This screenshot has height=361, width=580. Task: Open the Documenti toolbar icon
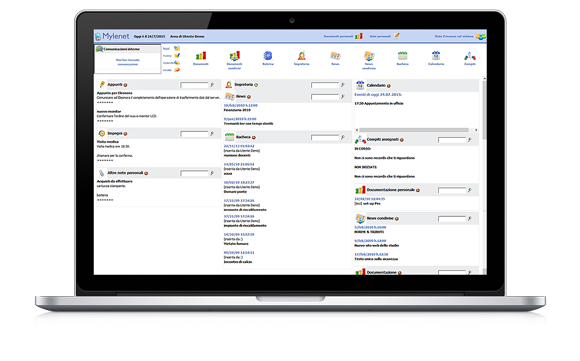click(200, 56)
